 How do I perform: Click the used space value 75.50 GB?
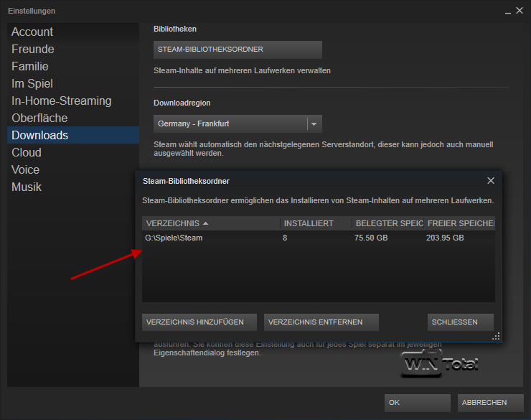[371, 238]
